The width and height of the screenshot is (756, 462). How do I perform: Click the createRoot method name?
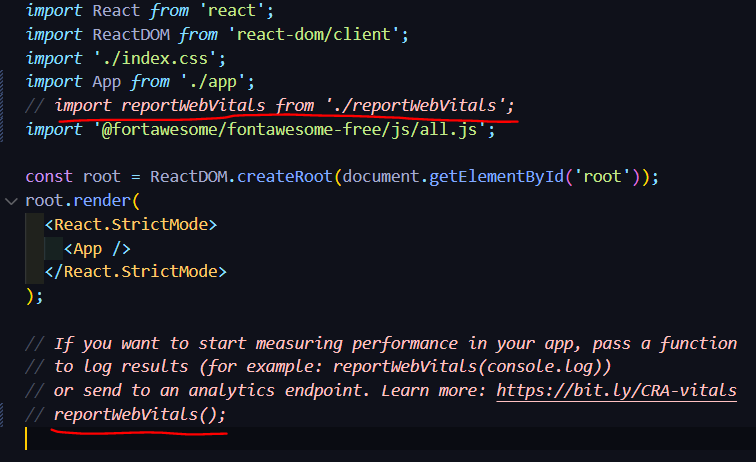284,177
